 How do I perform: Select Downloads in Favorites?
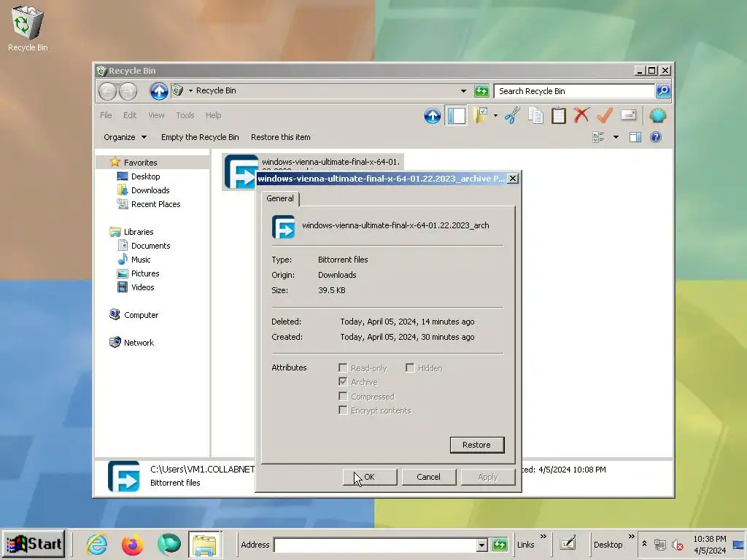pos(150,190)
